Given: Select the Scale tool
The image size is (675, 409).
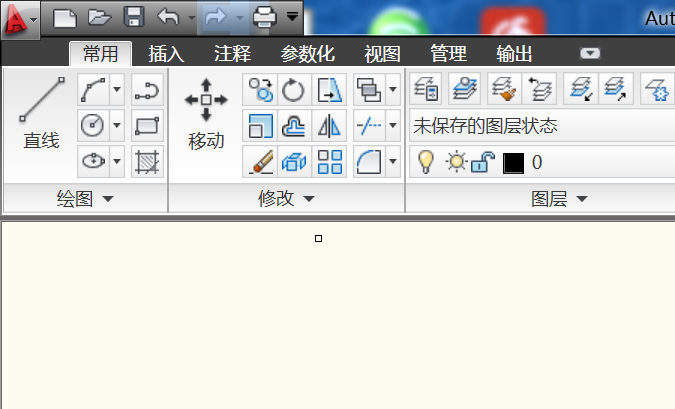Looking at the screenshot, I should click(260, 125).
